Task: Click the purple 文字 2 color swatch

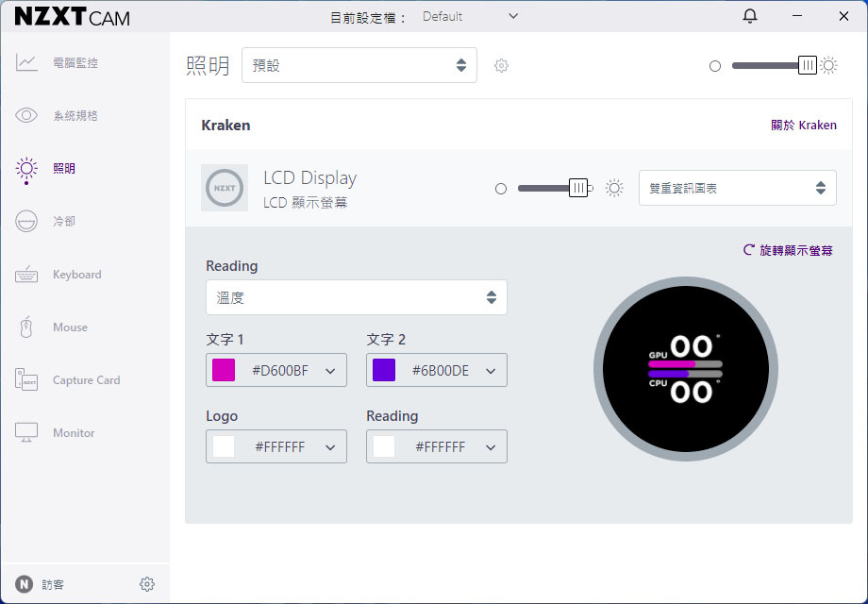Action: point(384,370)
